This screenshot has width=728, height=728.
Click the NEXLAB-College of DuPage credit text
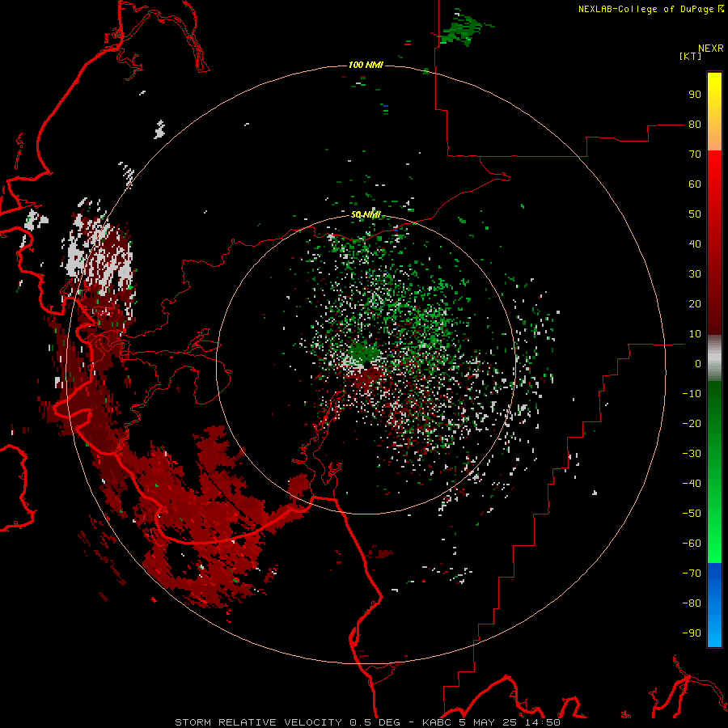click(651, 9)
